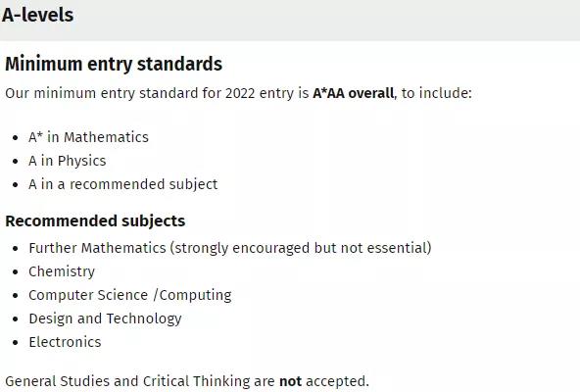Click the A in Physics list item

tap(68, 161)
